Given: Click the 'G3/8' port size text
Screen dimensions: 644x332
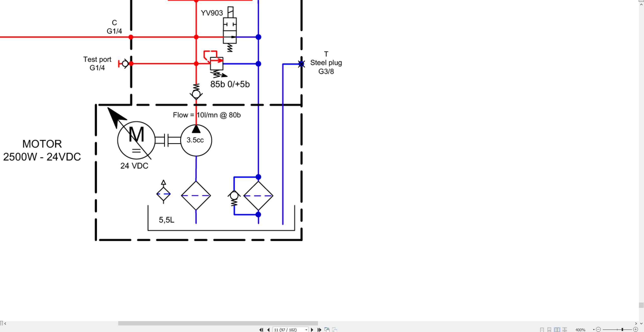Looking at the screenshot, I should [x=326, y=72].
